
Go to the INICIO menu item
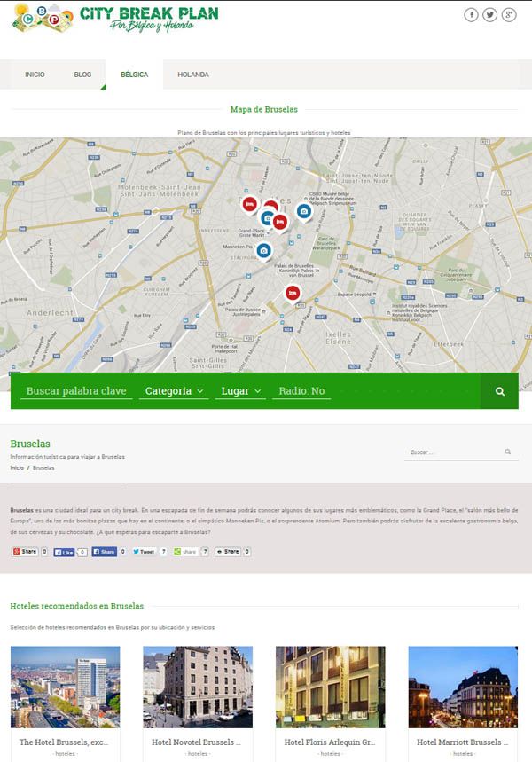pos(35,75)
